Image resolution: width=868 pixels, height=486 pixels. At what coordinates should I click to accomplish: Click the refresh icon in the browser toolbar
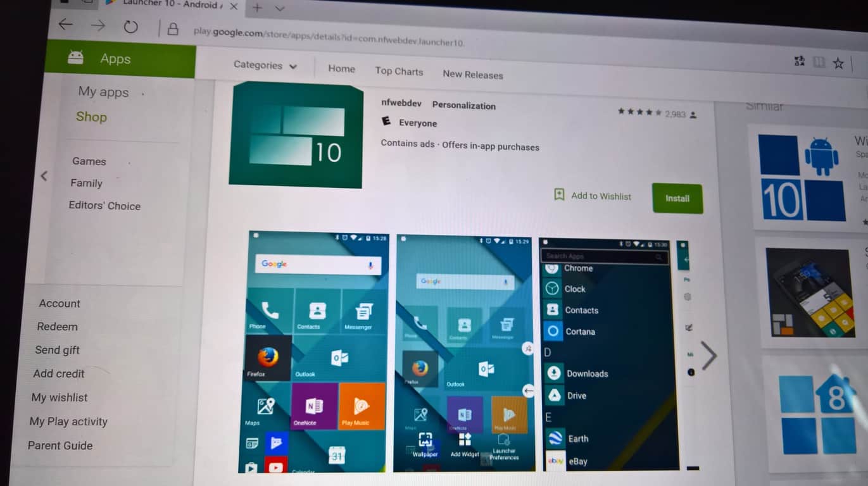click(x=130, y=27)
